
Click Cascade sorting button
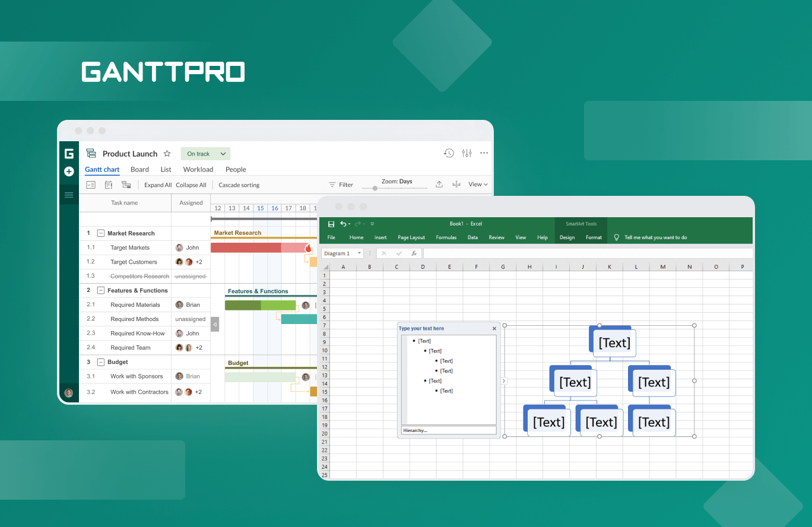[x=239, y=185]
